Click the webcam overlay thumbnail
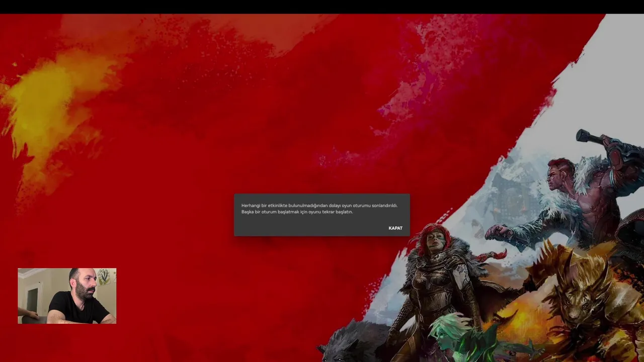The width and height of the screenshot is (644, 362). click(x=67, y=296)
